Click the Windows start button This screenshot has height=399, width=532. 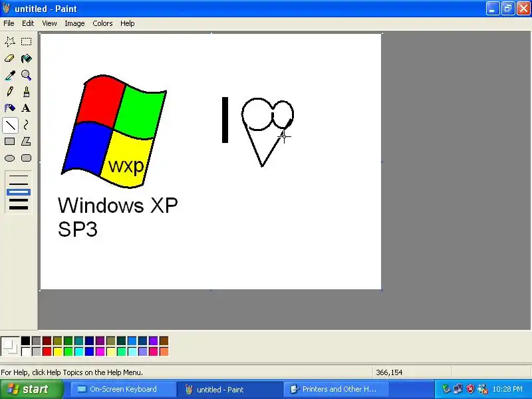tap(32, 389)
